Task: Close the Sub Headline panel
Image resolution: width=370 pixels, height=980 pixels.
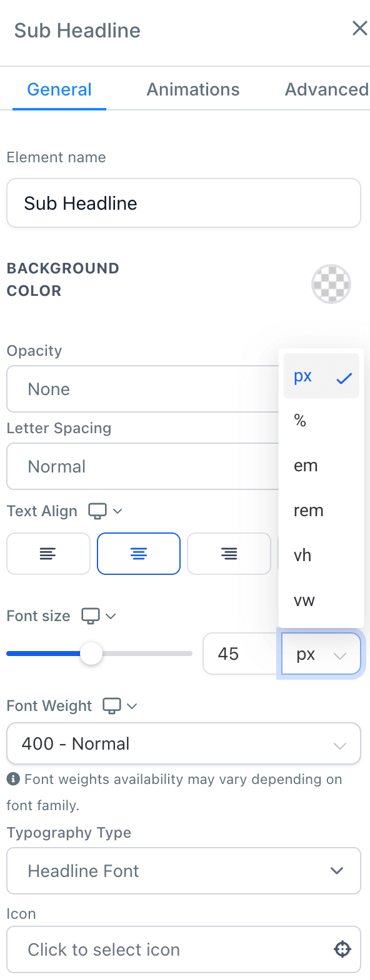Action: [x=359, y=28]
